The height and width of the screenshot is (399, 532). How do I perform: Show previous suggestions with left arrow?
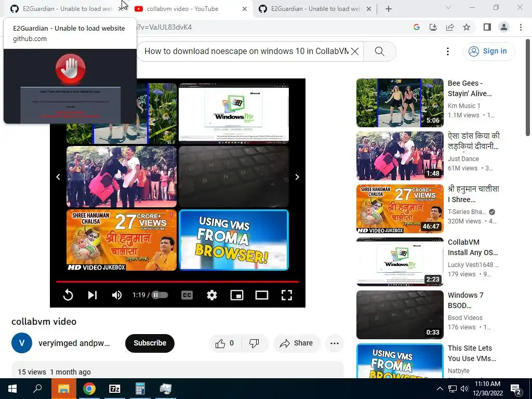(58, 177)
